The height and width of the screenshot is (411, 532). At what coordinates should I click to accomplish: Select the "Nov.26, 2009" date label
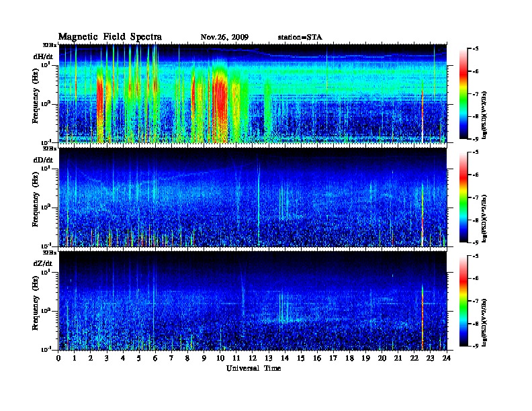click(224, 37)
